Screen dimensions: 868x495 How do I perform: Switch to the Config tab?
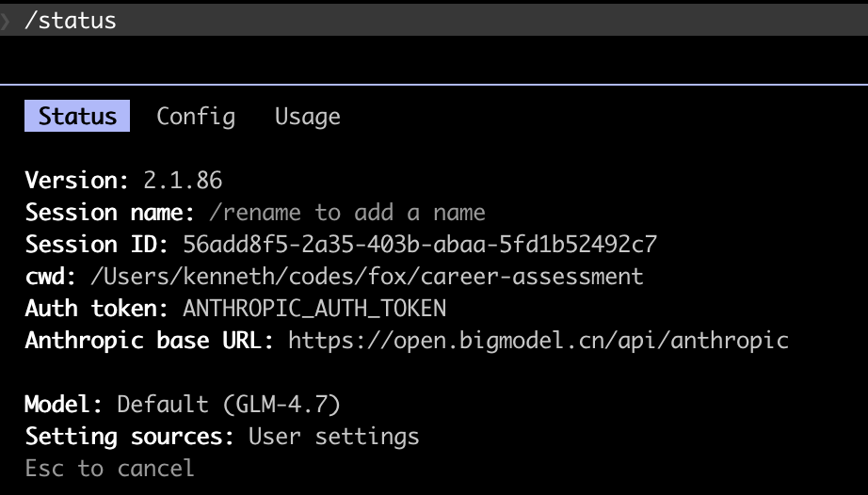[196, 117]
